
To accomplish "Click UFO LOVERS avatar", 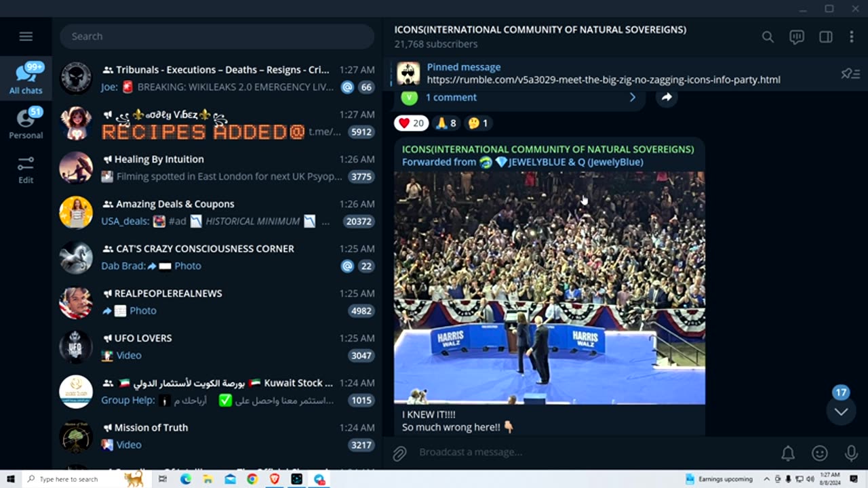I will (x=76, y=346).
